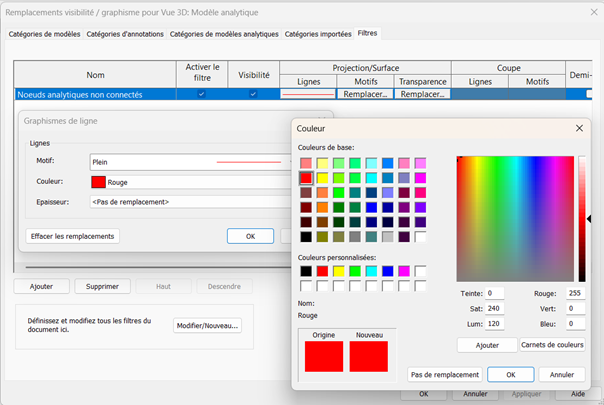
Task: Click Pas de remplacement in Couleur dialog
Action: pyautogui.click(x=445, y=375)
